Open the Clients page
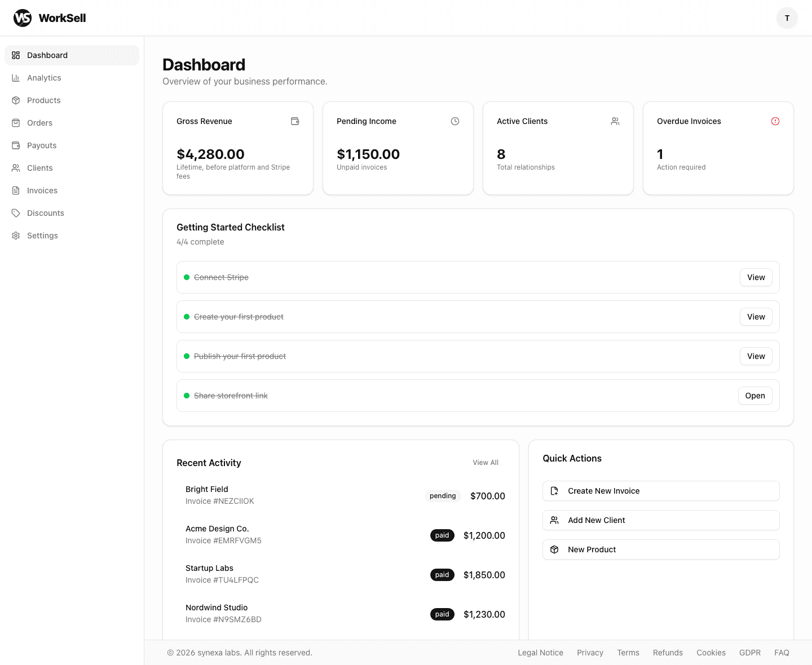This screenshot has width=812, height=665. [72, 168]
